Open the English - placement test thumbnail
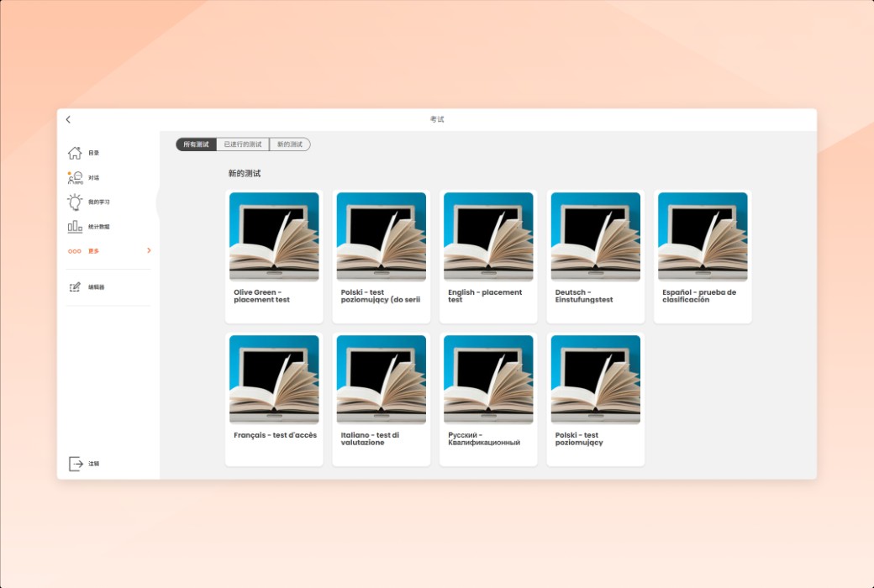This screenshot has height=588, width=874. tap(488, 237)
